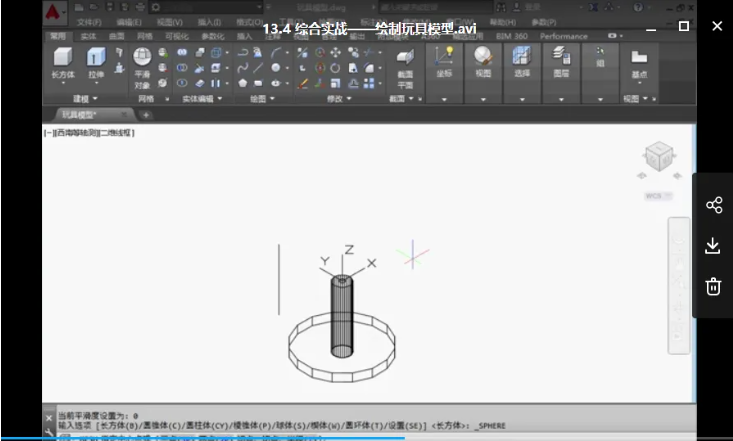Image resolution: width=733 pixels, height=441 pixels.
Task: Choose the Polyline draw tool
Action: pyautogui.click(x=243, y=52)
